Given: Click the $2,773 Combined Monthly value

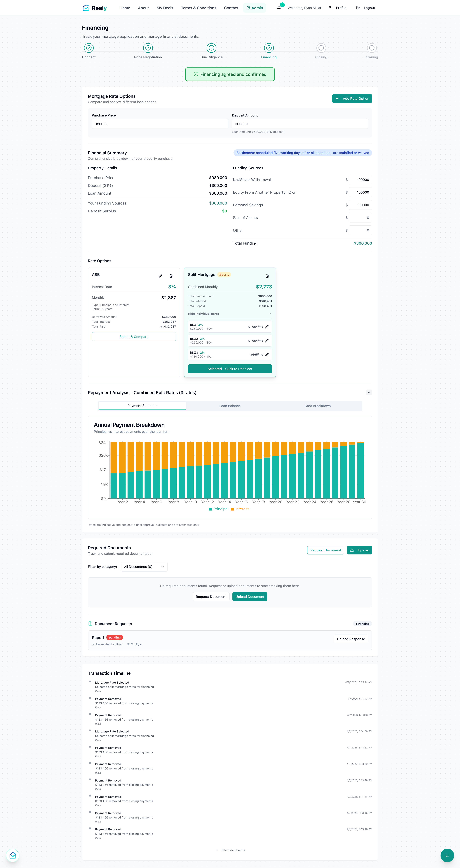Looking at the screenshot, I should pyautogui.click(x=264, y=287).
